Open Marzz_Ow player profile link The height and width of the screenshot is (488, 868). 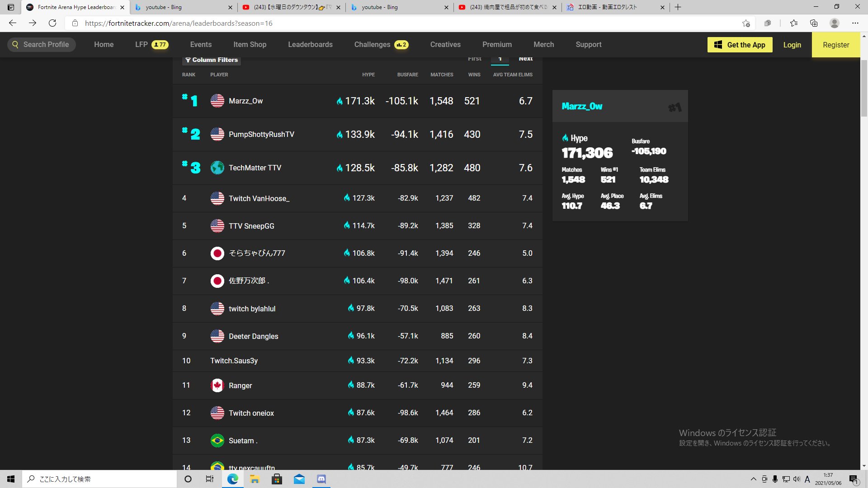click(x=245, y=101)
